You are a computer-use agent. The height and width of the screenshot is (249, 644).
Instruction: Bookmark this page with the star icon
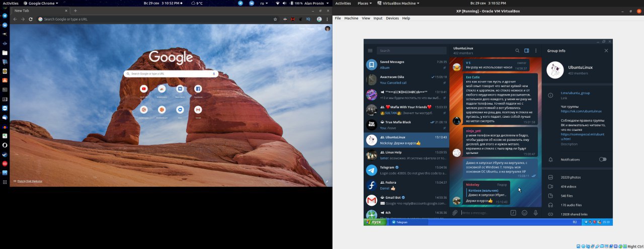click(x=275, y=19)
